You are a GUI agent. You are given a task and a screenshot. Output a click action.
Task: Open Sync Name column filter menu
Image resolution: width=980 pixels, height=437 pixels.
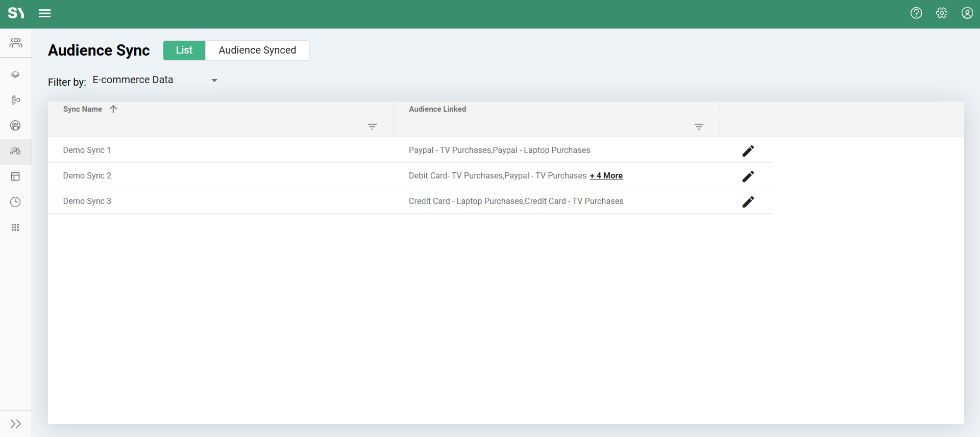(372, 127)
